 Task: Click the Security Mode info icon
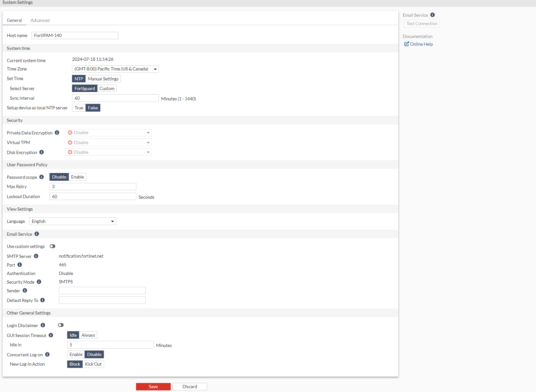click(x=39, y=282)
